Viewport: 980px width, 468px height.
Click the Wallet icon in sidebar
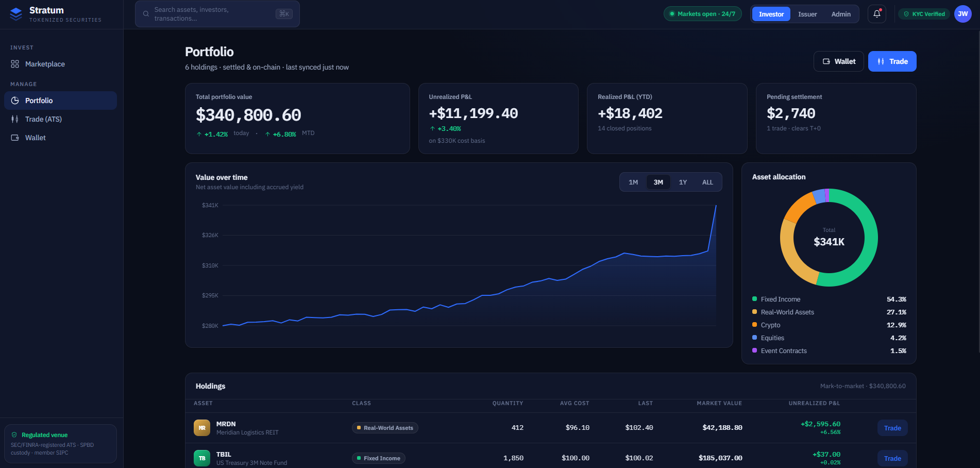click(15, 138)
